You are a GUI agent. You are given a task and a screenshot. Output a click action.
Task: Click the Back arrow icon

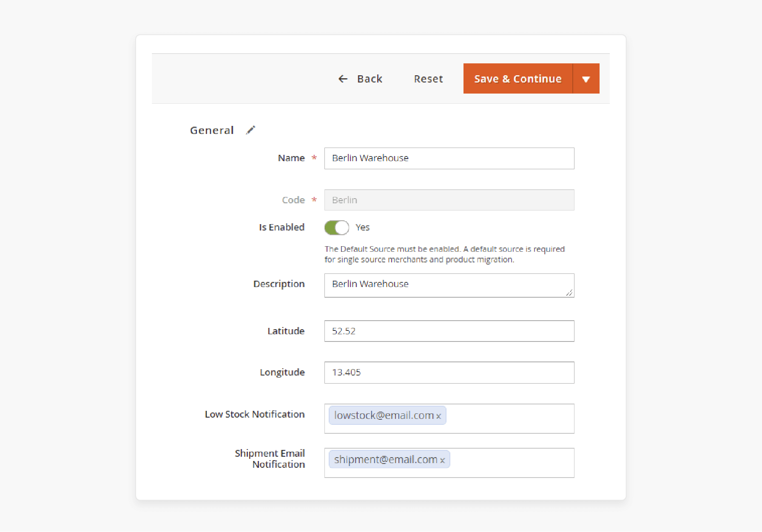point(343,79)
